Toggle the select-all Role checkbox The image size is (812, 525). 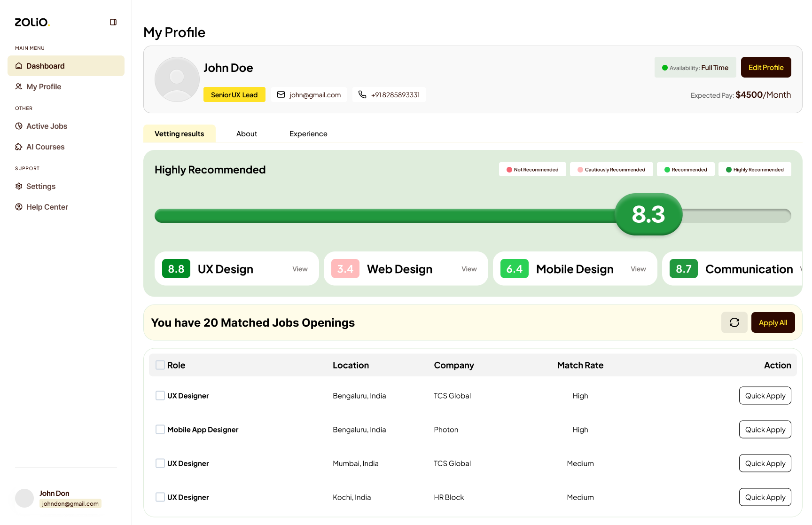click(x=160, y=365)
